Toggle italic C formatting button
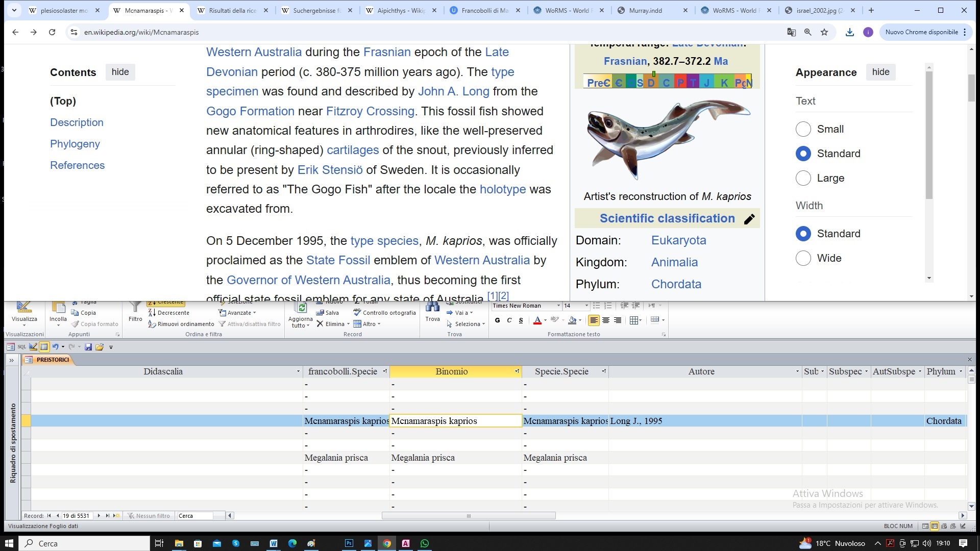Viewport: 980px width, 551px height. [x=509, y=320]
